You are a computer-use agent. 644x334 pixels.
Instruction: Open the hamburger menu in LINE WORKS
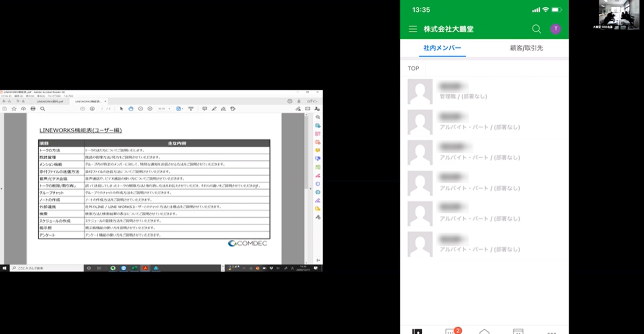[x=413, y=29]
